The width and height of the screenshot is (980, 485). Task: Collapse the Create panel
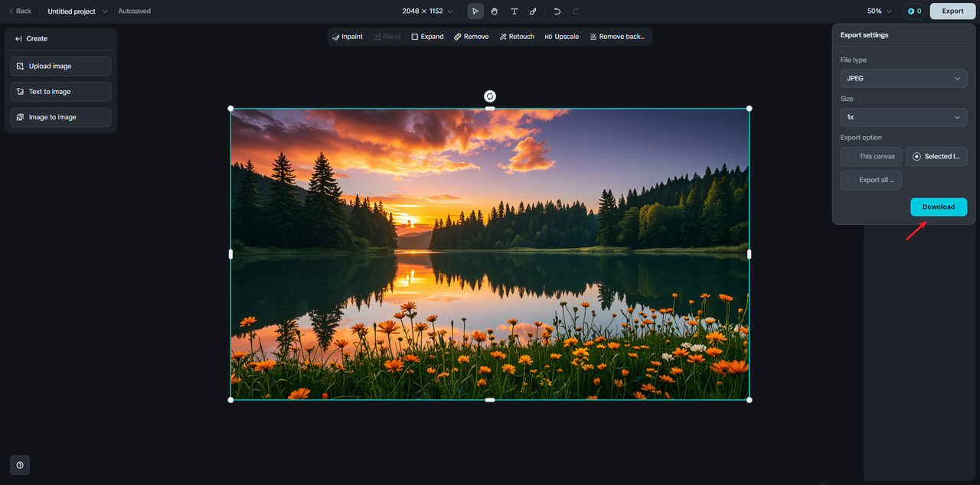pyautogui.click(x=18, y=38)
